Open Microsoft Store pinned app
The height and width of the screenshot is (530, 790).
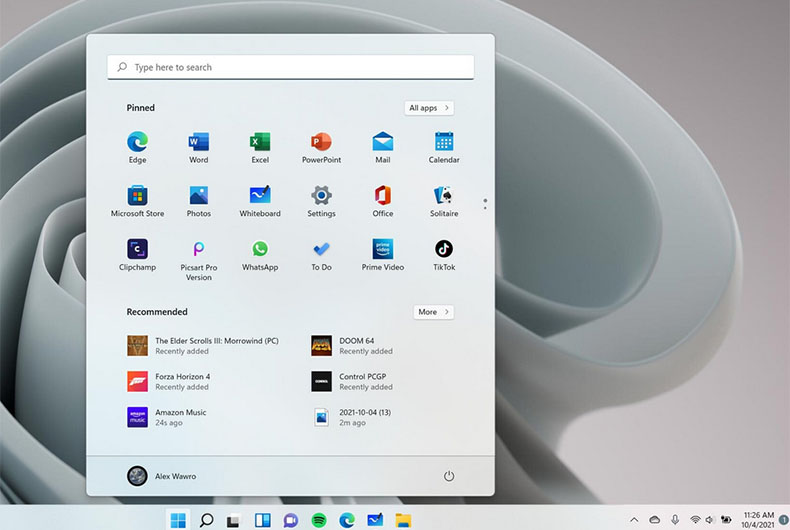[x=137, y=201]
